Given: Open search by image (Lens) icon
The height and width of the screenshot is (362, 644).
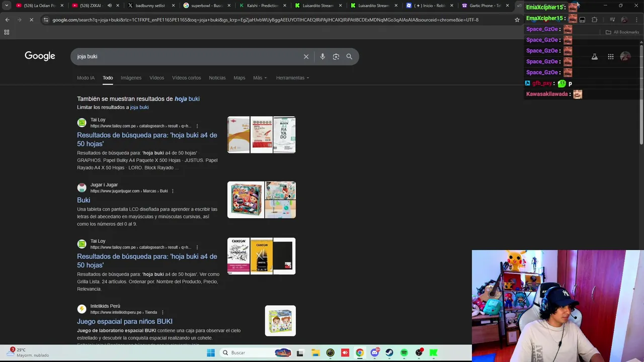Looking at the screenshot, I should coord(336,56).
